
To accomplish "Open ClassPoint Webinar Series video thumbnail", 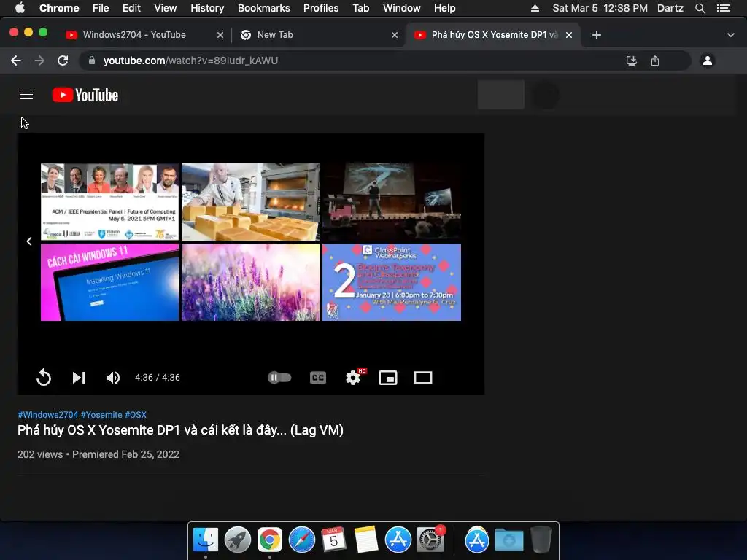I will [x=392, y=282].
